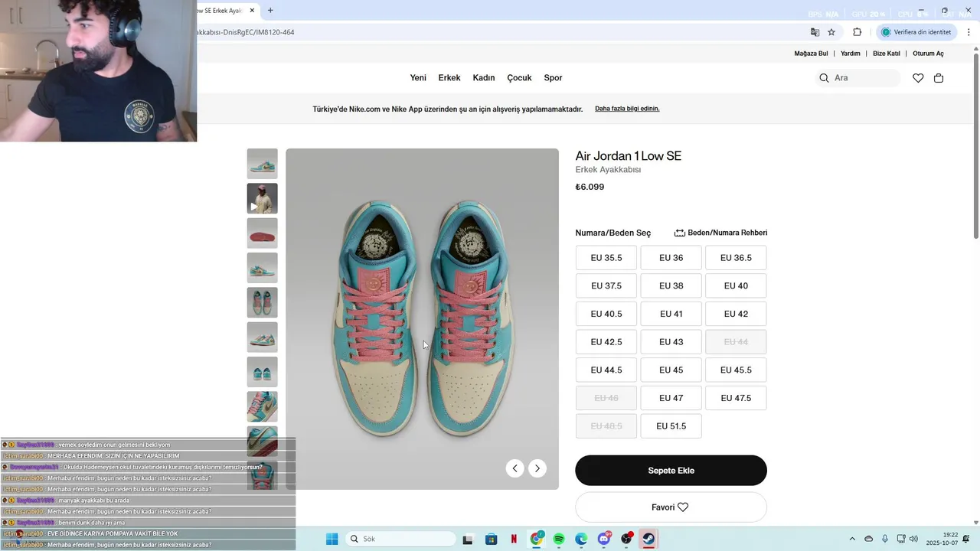Launch Microsoft Store from taskbar
The image size is (980, 551).
coord(492,539)
